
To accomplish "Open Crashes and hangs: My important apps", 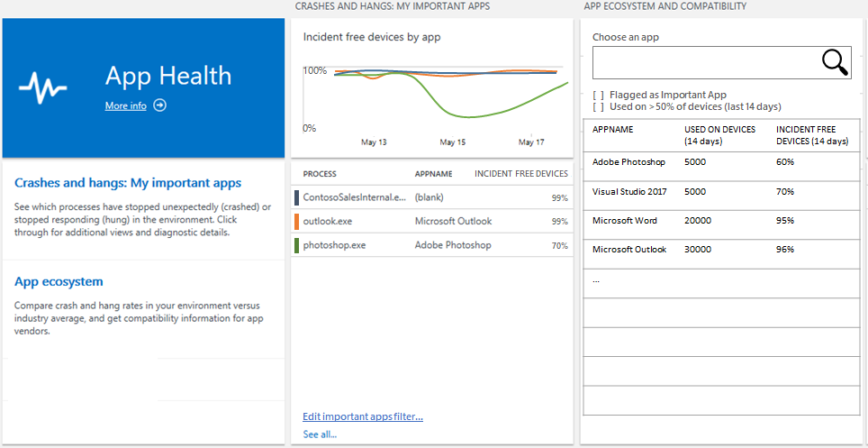I will point(128,183).
